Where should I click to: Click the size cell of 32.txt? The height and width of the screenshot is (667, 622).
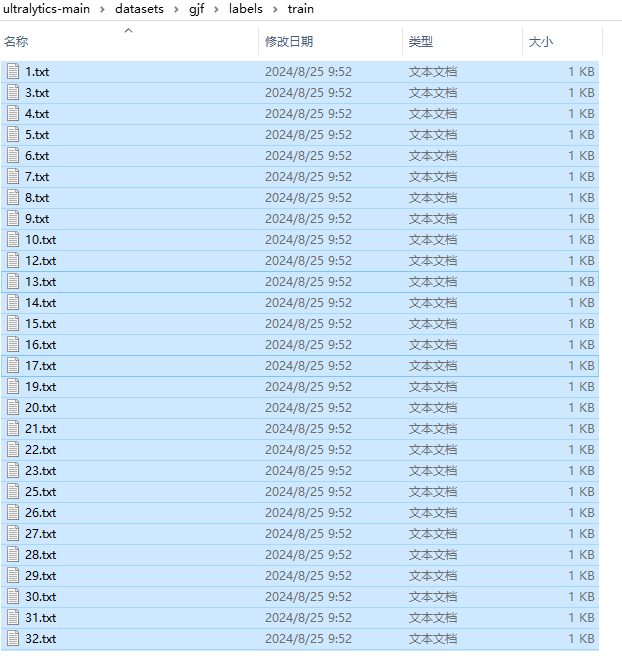click(581, 638)
